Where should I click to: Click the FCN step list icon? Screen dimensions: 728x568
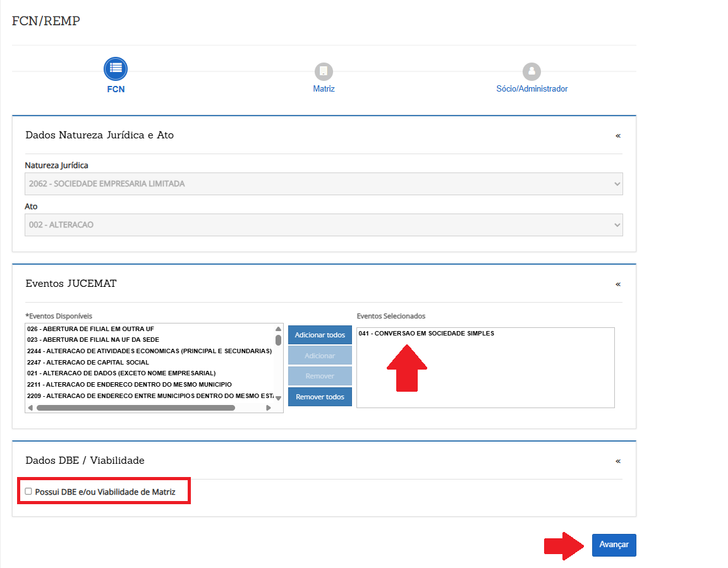point(116,68)
